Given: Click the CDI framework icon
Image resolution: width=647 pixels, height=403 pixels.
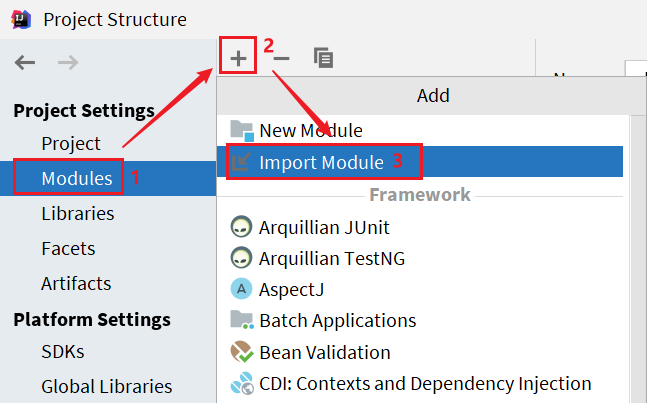Looking at the screenshot, I should click(241, 383).
